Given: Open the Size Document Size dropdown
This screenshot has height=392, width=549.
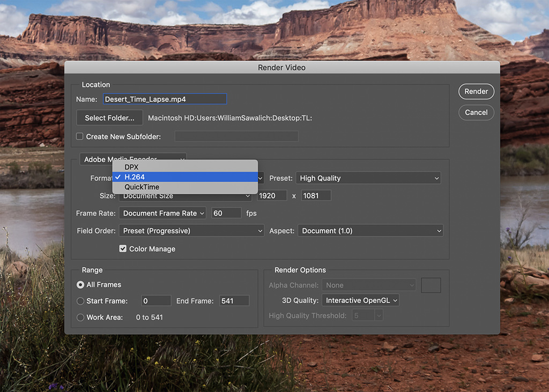Looking at the screenshot, I should pyautogui.click(x=185, y=197).
